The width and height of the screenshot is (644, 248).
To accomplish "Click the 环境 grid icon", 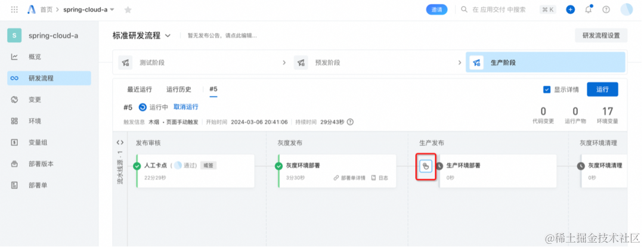I will click(14, 120).
